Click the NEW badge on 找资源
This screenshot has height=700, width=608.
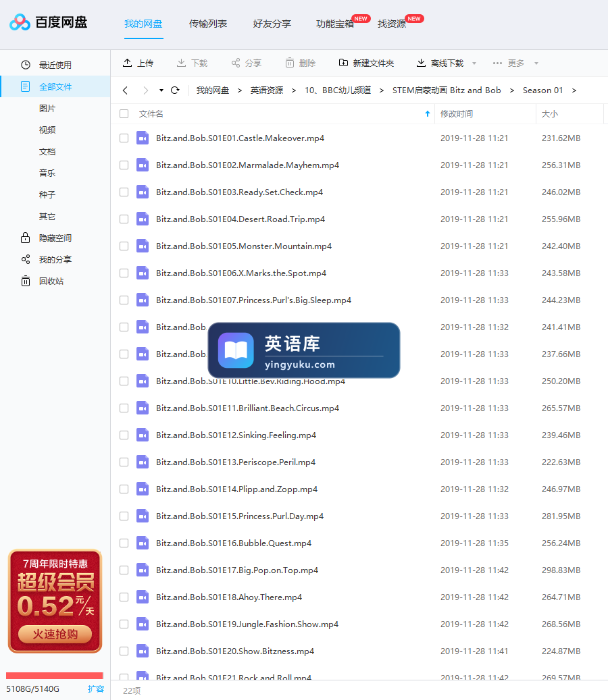click(x=414, y=19)
